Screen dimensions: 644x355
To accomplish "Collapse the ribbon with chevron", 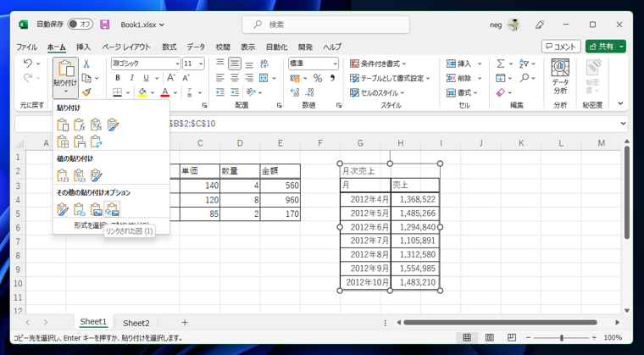I will (620, 103).
